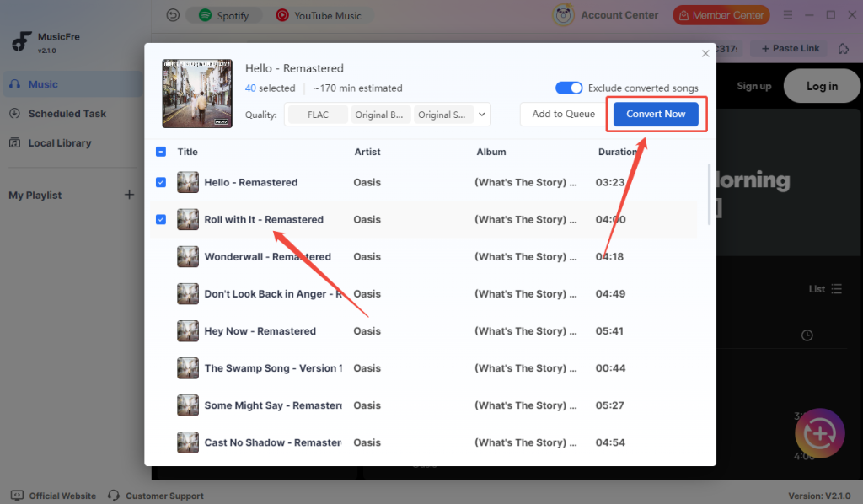Click the Album column header
The width and height of the screenshot is (863, 504).
491,152
